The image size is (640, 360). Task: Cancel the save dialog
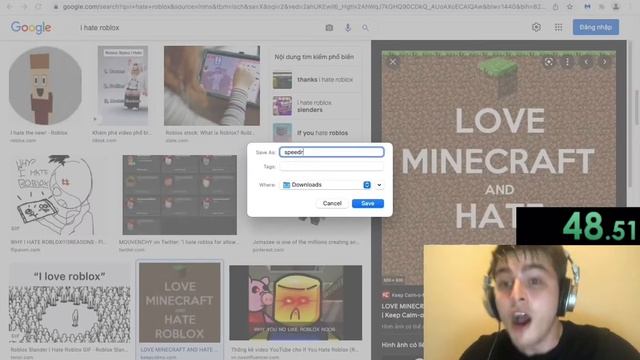point(332,203)
